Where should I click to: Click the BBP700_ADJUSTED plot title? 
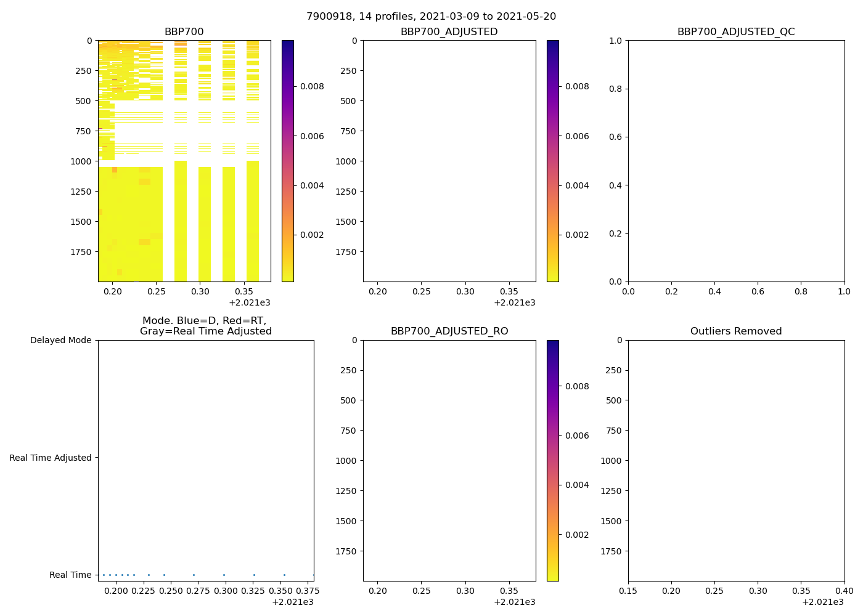point(449,32)
